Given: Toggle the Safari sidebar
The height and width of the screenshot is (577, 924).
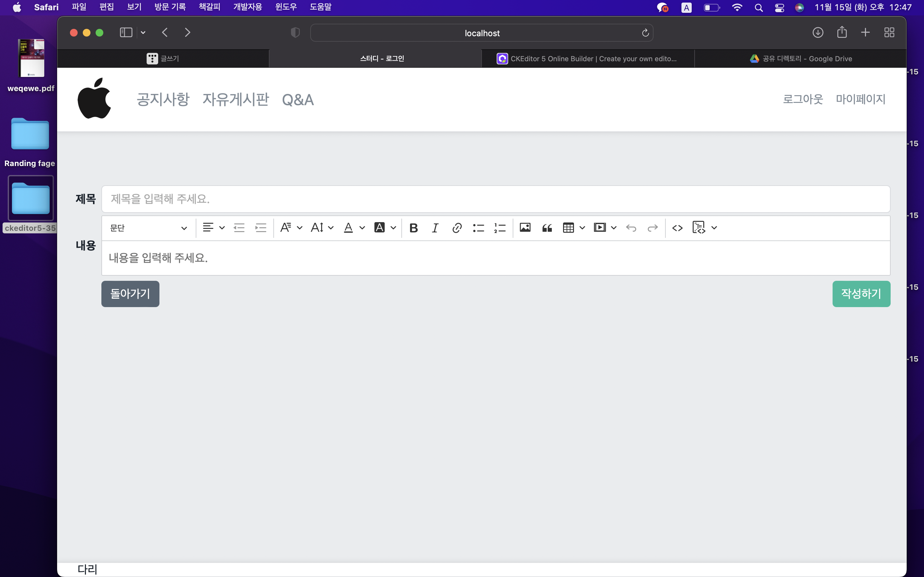Looking at the screenshot, I should pos(126,32).
